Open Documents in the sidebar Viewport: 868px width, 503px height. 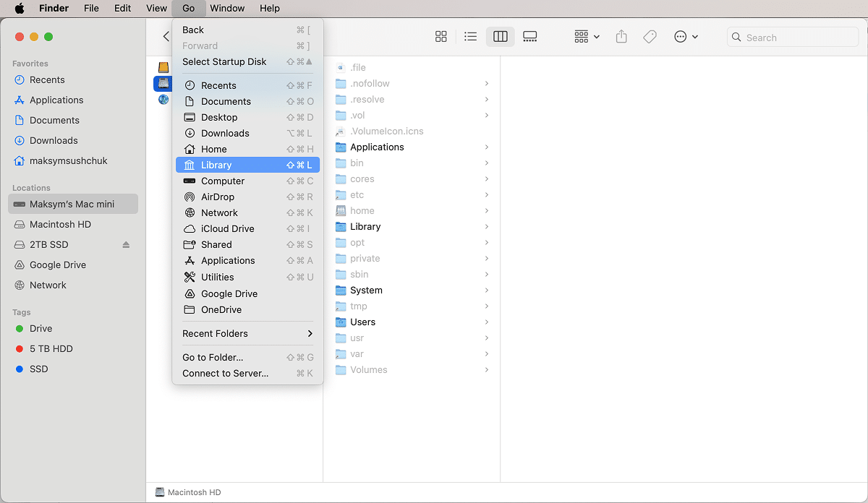(x=72, y=120)
